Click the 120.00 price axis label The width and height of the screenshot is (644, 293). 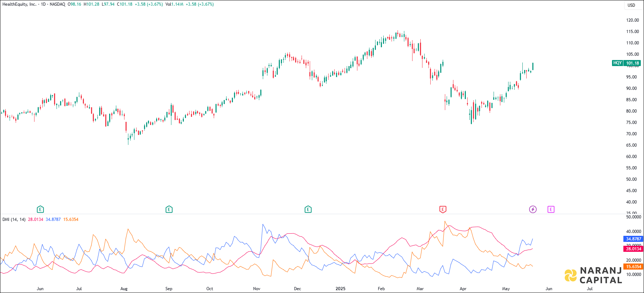(x=633, y=20)
